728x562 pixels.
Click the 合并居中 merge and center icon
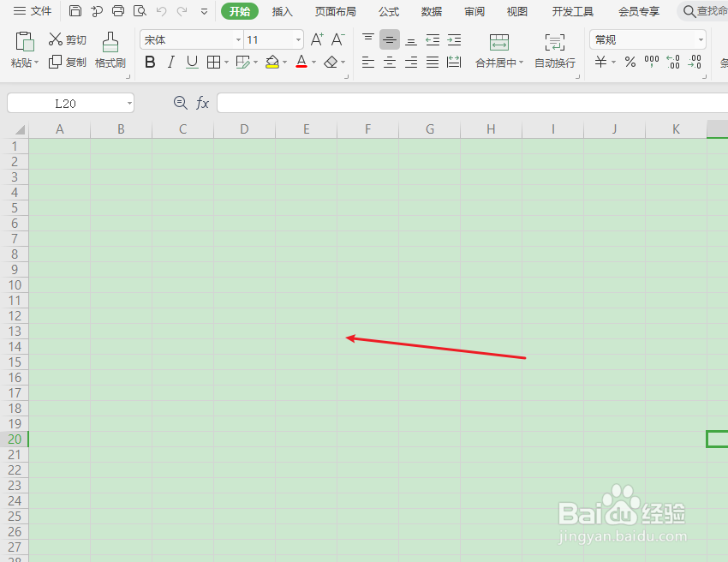(x=499, y=42)
